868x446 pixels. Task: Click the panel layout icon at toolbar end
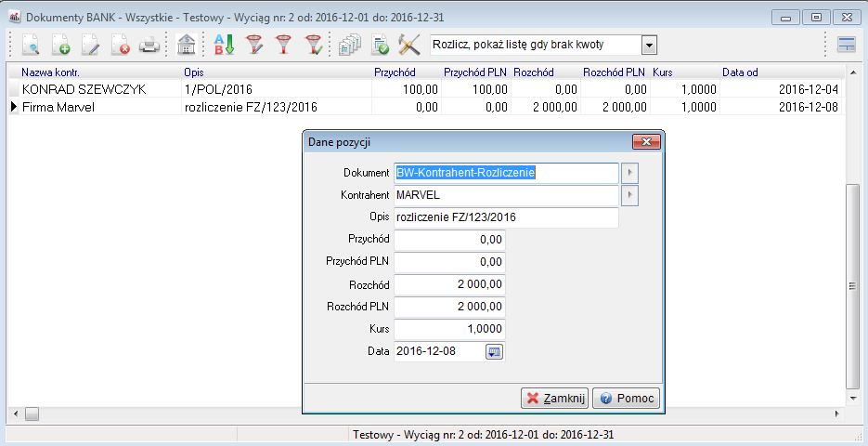[x=847, y=45]
